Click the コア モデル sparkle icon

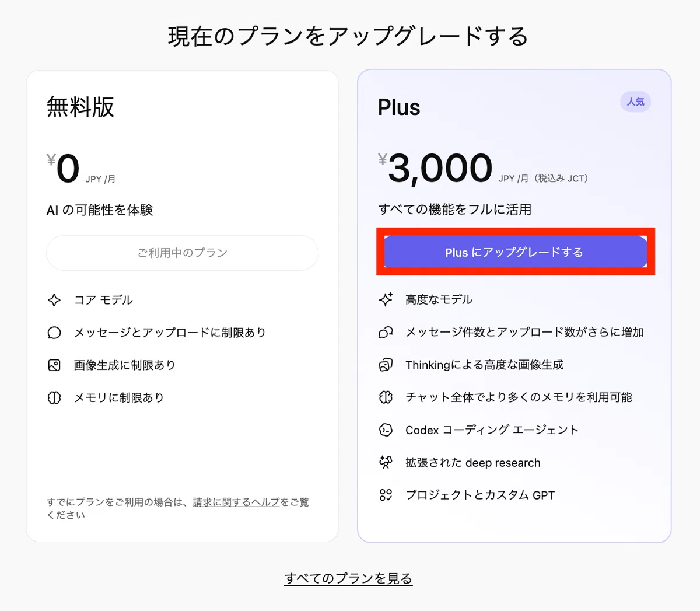click(54, 300)
